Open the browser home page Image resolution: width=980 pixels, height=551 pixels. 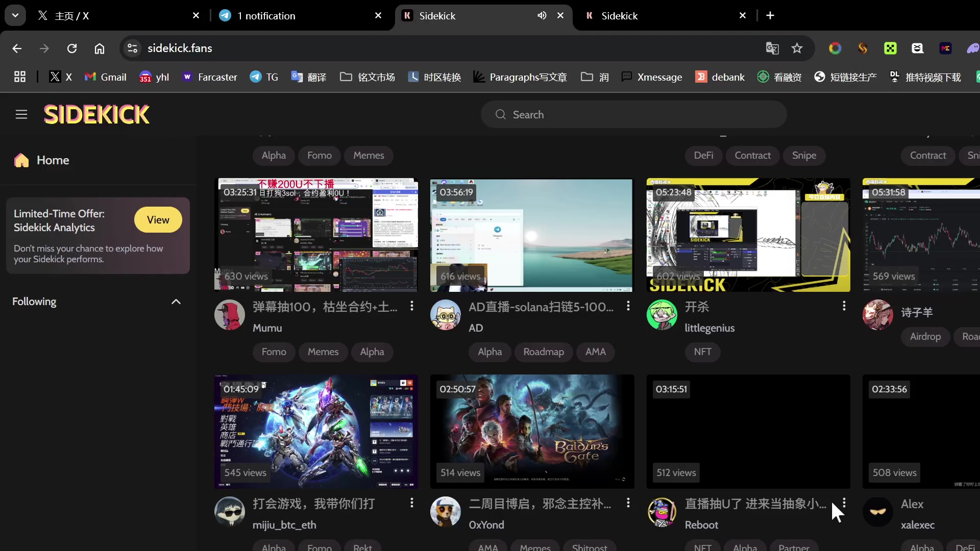pos(100,48)
